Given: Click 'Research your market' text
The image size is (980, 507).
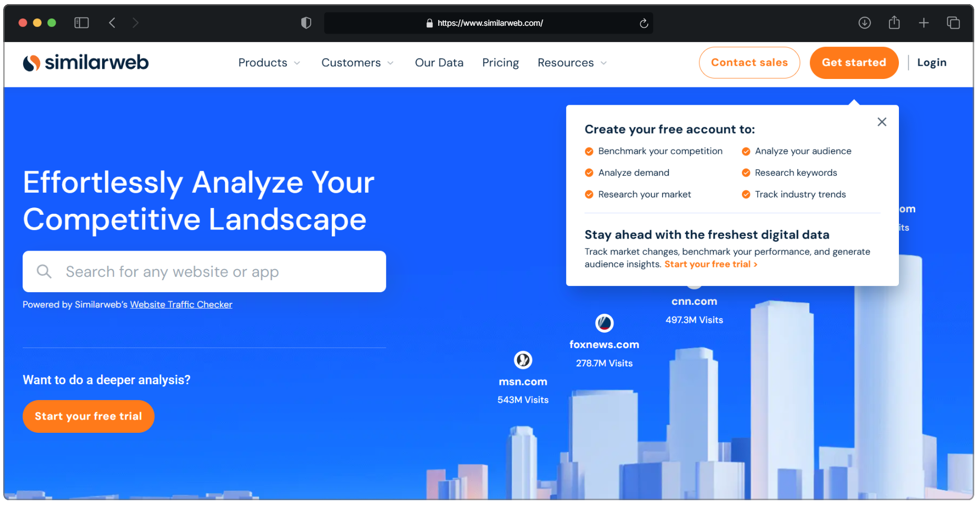Looking at the screenshot, I should click(x=645, y=194).
